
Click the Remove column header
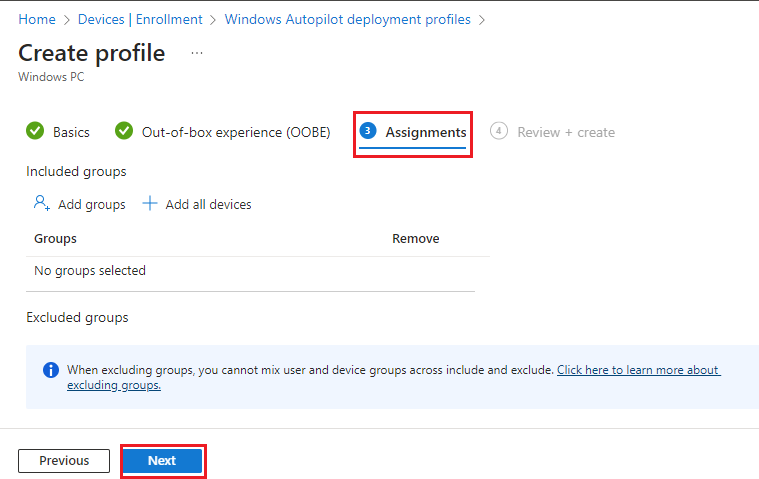click(x=415, y=238)
